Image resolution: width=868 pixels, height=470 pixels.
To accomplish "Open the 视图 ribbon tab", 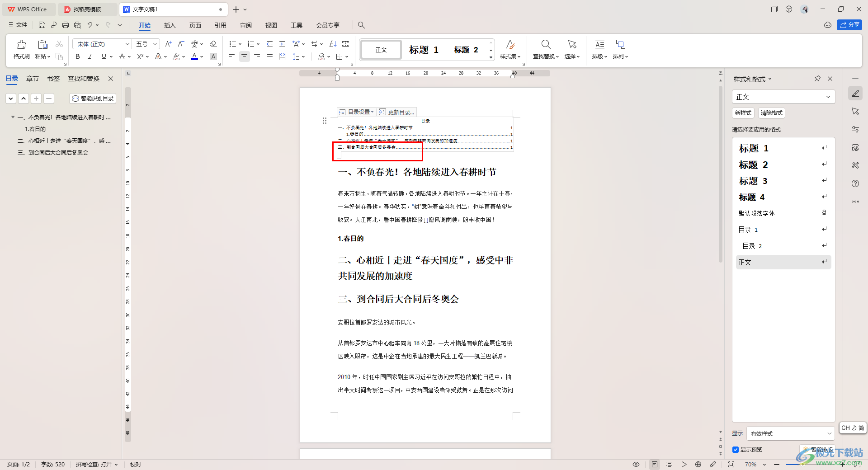I will point(271,25).
